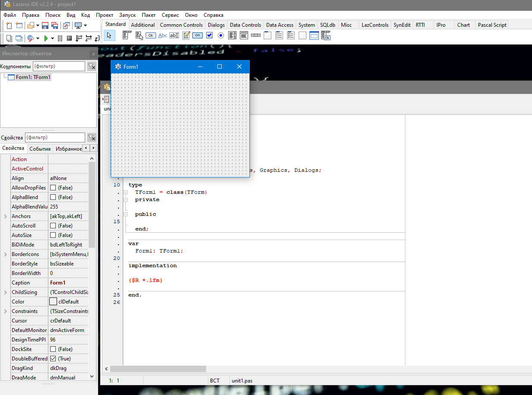
Task: Collapse code fold at TForm1 class line
Action: 125,192
